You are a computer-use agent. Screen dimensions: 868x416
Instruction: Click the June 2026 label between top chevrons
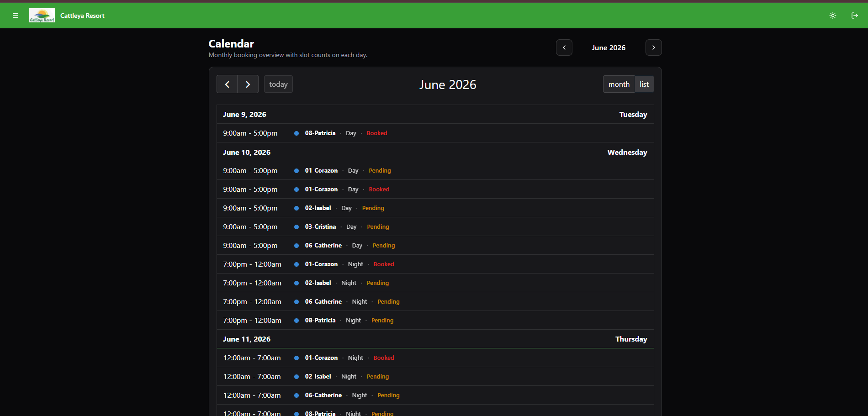[x=609, y=47]
